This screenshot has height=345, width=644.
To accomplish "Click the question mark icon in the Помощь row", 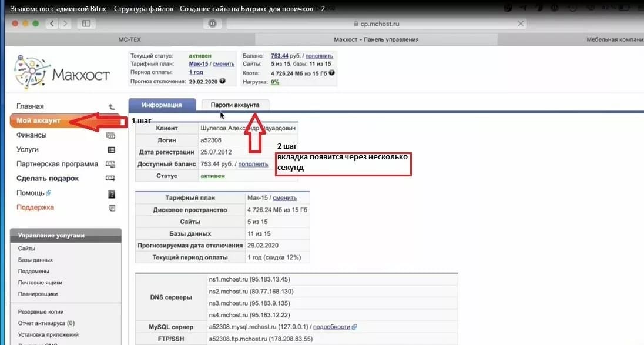I will tap(111, 195).
